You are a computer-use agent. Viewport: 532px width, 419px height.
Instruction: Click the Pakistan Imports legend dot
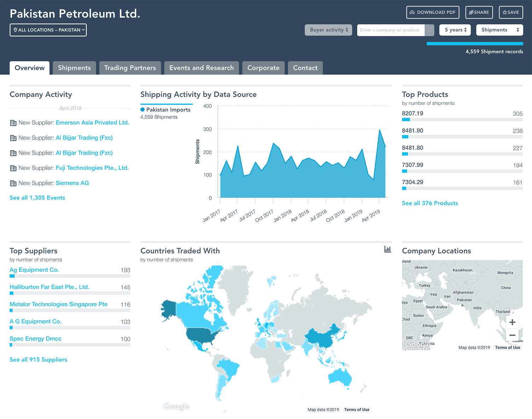point(143,110)
